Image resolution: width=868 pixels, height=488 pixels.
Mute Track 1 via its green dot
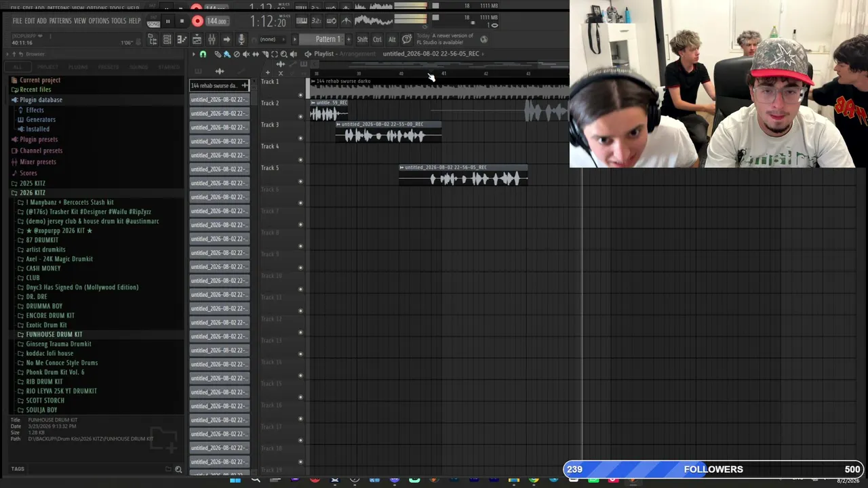click(x=300, y=95)
